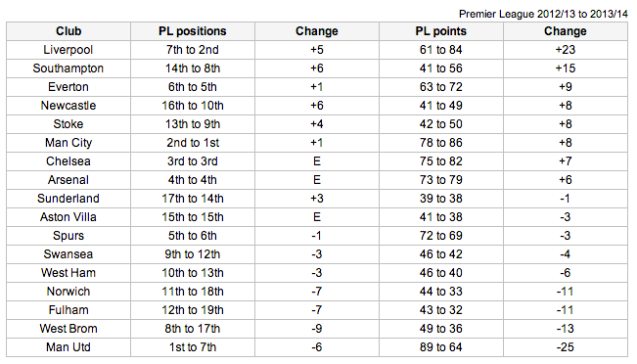Image resolution: width=637 pixels, height=364 pixels.
Task: Select the Aston Villa club cell
Action: (68, 217)
